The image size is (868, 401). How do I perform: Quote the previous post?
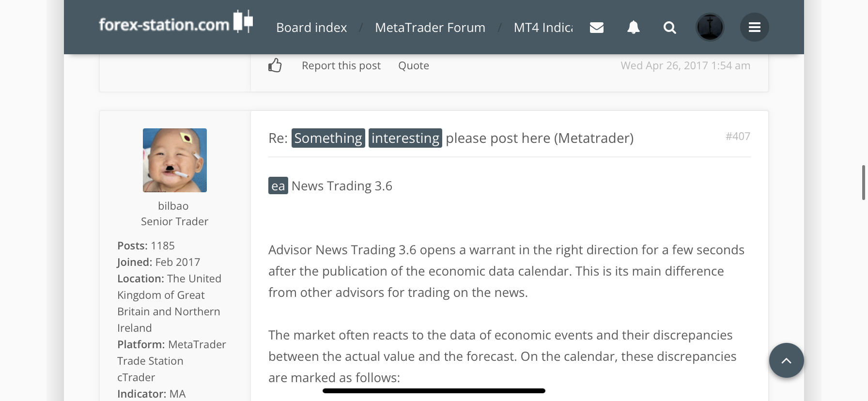coord(414,65)
